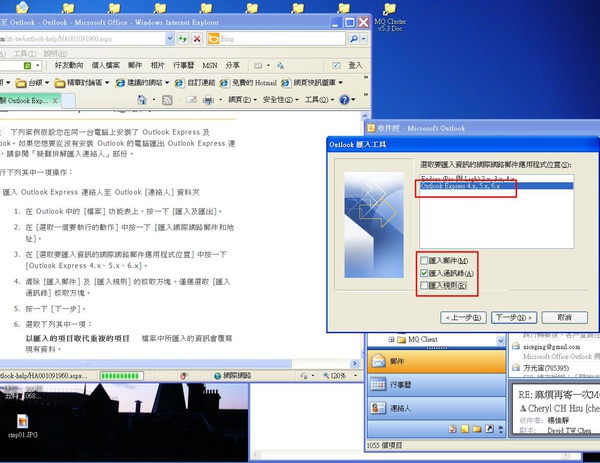Click the Tasks icon in the Outlook navigation pane
The height and width of the screenshot is (463, 600).
(x=452, y=429)
